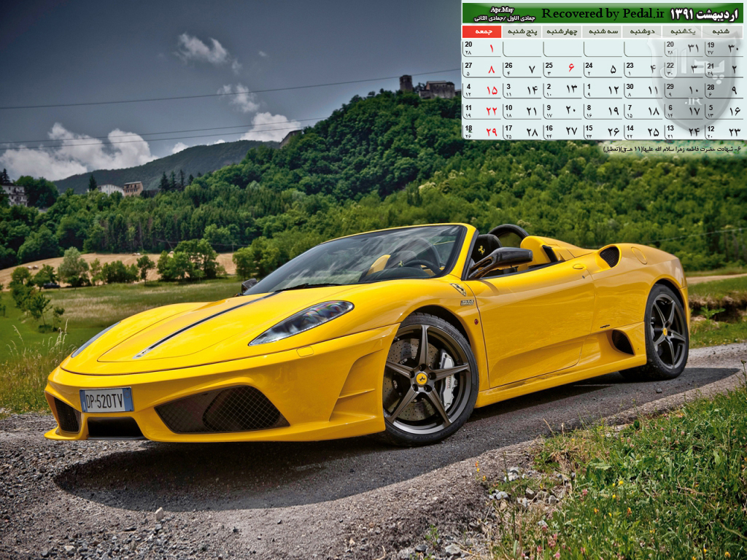Click red day ۱۵ cell (Gregorian 4)
747x560 pixels.
(x=481, y=90)
